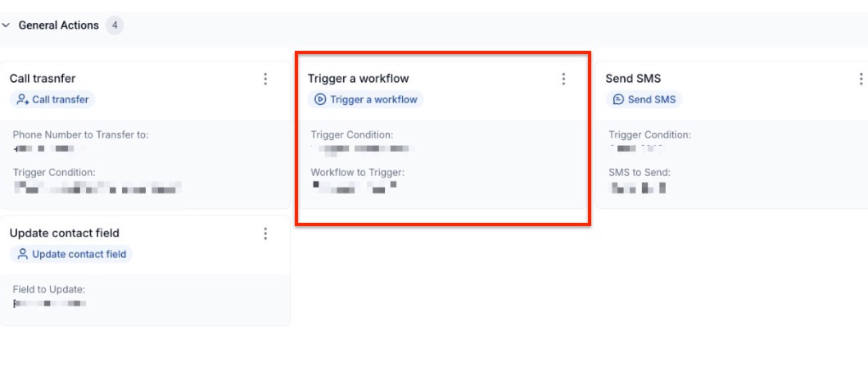The image size is (868, 367).
Task: Open the Update contact field card's three-dot menu
Action: [265, 233]
